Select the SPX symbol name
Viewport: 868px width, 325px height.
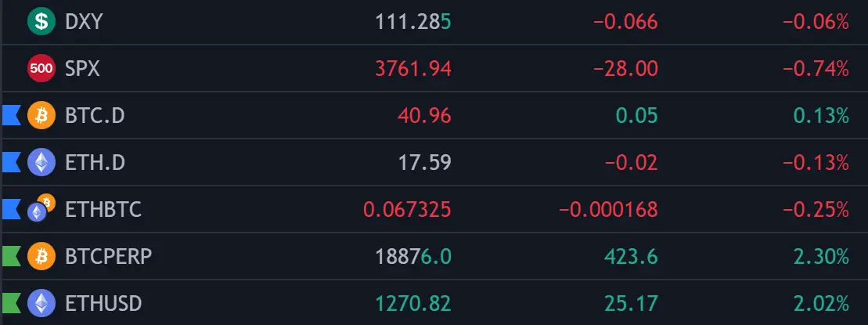click(x=82, y=69)
